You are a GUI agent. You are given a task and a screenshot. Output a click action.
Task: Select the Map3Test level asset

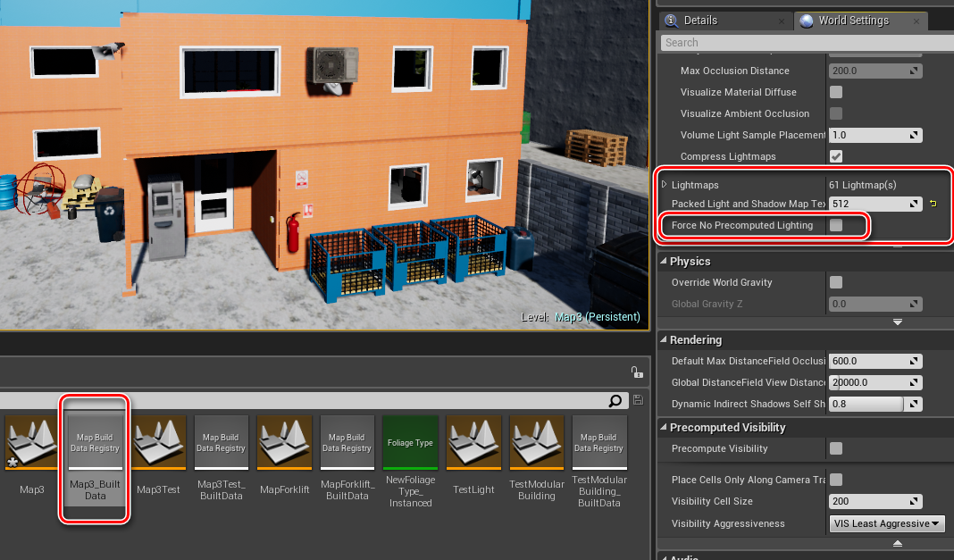[x=158, y=456]
